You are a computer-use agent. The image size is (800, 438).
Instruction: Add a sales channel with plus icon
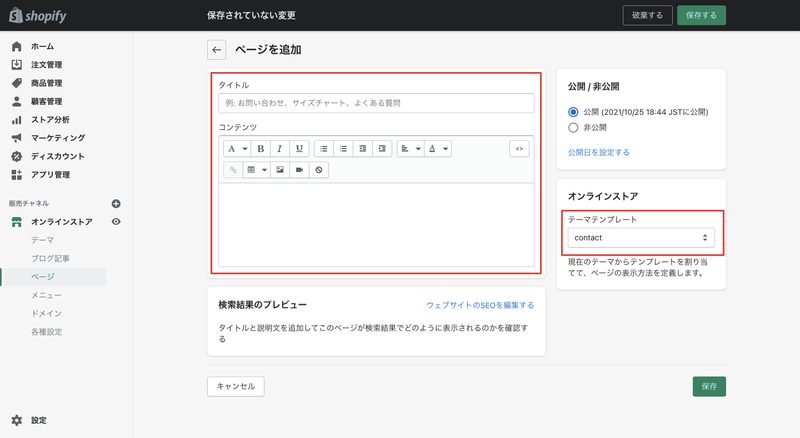click(x=116, y=204)
